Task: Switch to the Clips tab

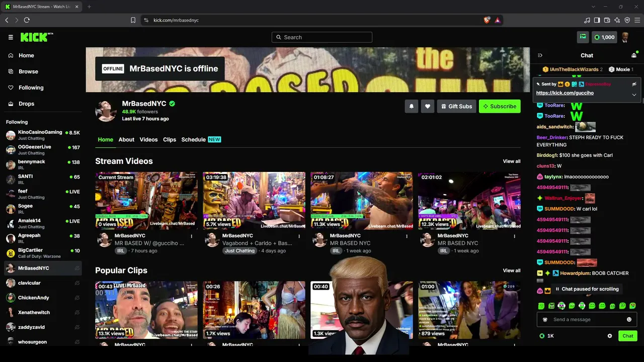Action: [170, 139]
